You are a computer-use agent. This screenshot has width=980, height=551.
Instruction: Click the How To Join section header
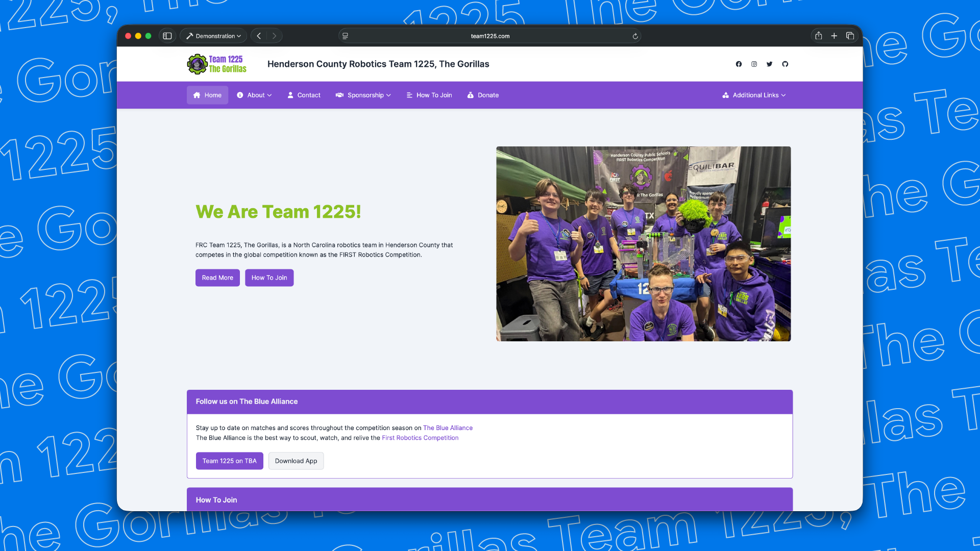pos(489,499)
